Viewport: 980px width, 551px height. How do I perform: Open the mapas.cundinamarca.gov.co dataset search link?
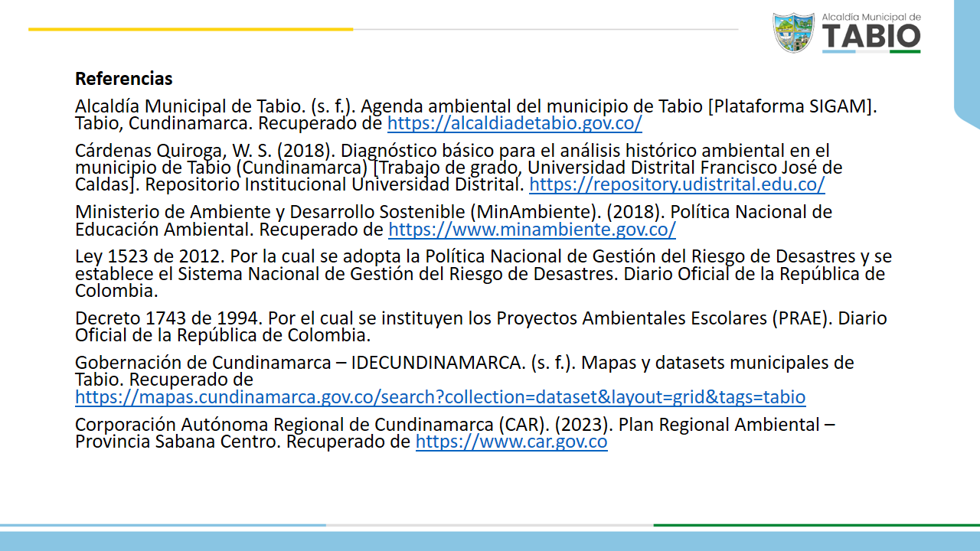439,397
